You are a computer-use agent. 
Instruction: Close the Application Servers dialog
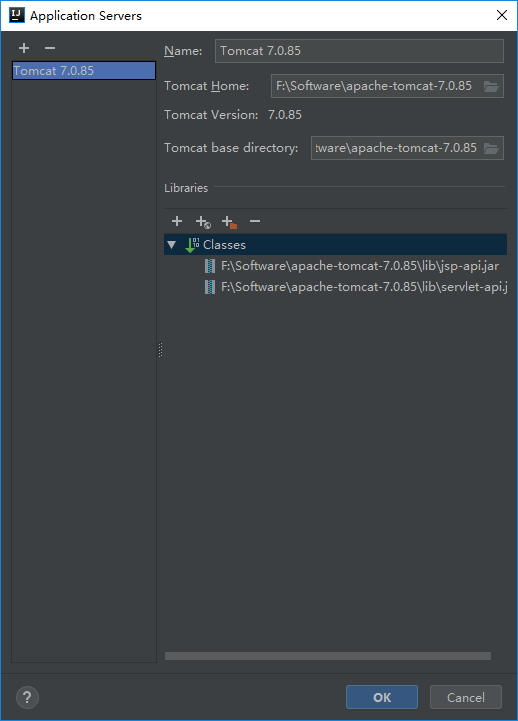coord(502,15)
